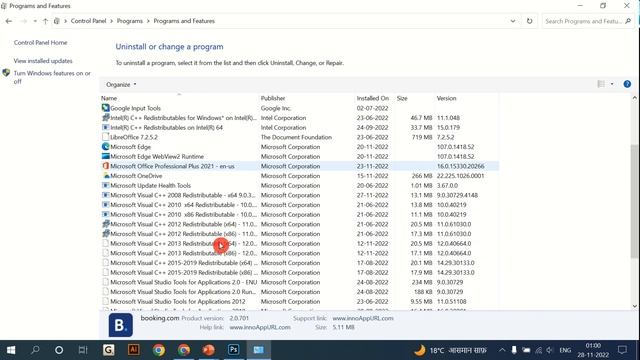Click Visual C++ 2012 Redistributable (x64) icon
The height and width of the screenshot is (360, 640).
tap(105, 224)
